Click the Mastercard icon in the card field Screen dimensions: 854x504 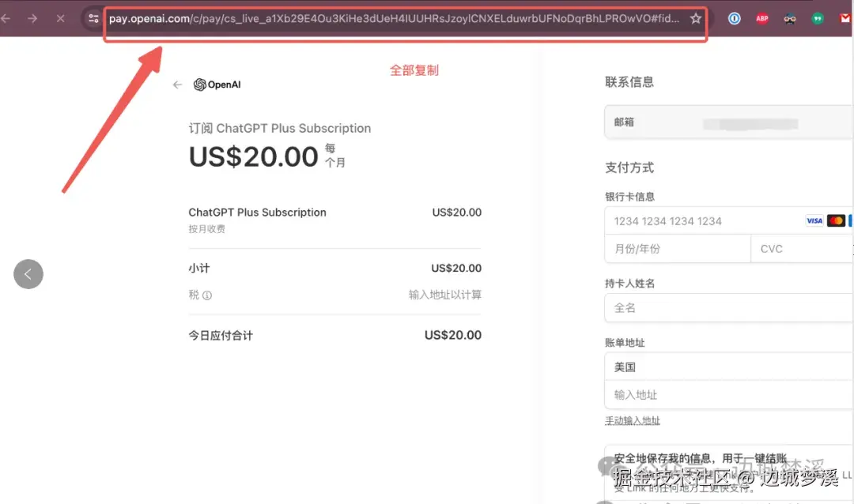pyautogui.click(x=835, y=220)
